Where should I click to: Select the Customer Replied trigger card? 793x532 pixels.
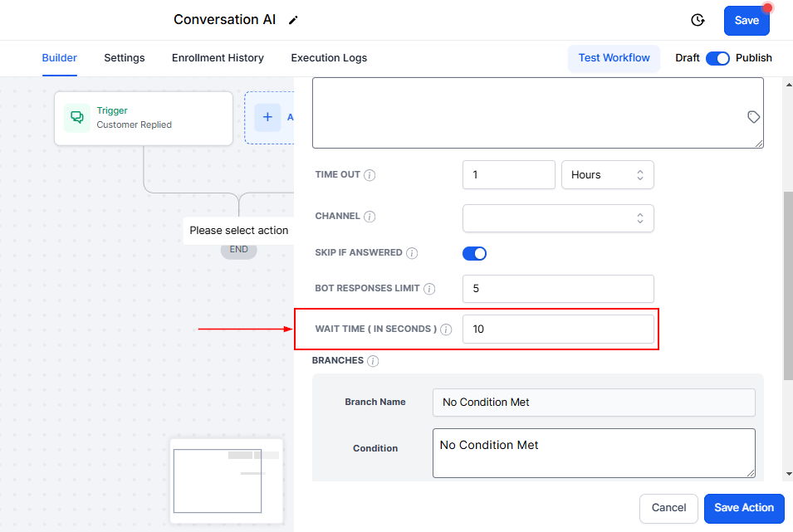coord(144,119)
